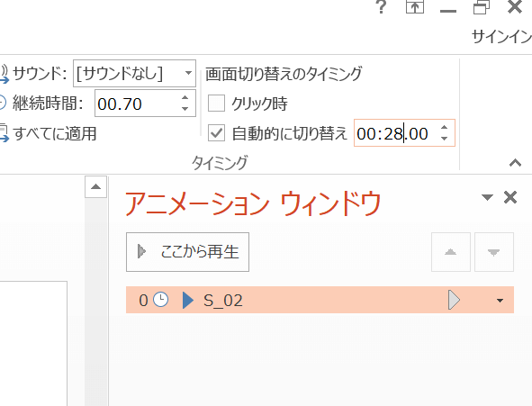Decrease 継続時間 with down arrow
This screenshot has height=406, width=532.
[185, 109]
